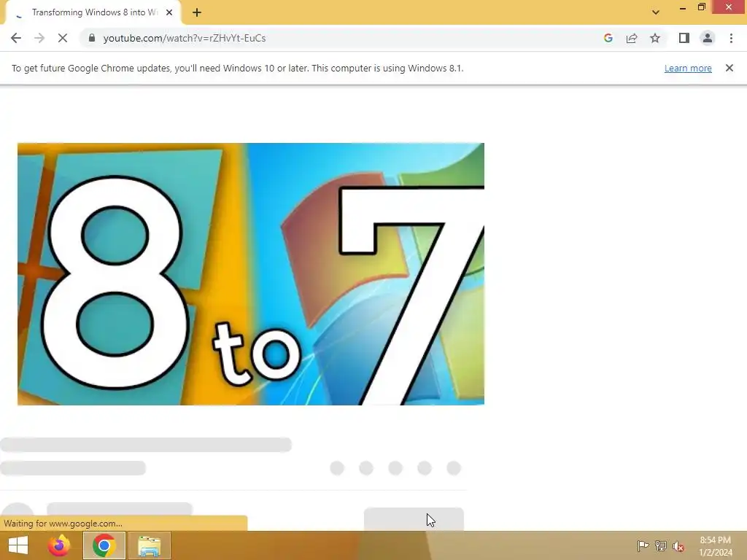Open the network tray icon
747x560 pixels.
coord(661,545)
